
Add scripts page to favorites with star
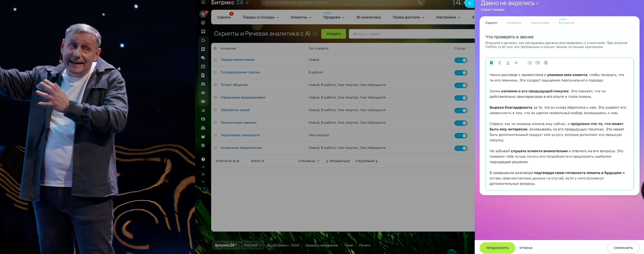point(315,34)
